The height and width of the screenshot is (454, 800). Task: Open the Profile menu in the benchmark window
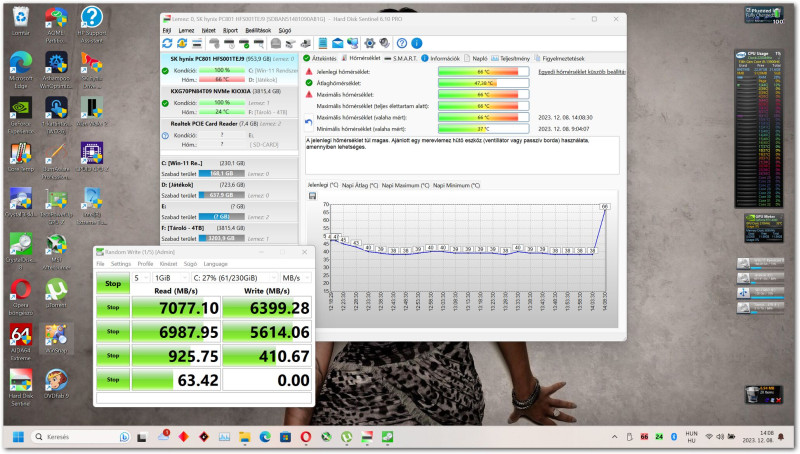tap(145, 264)
